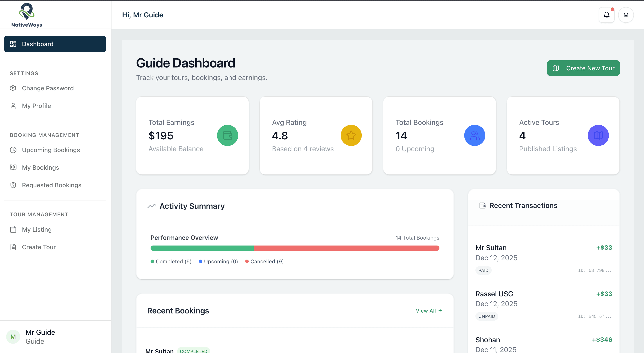
Task: Click the Create New Tour button
Action: coord(583,68)
